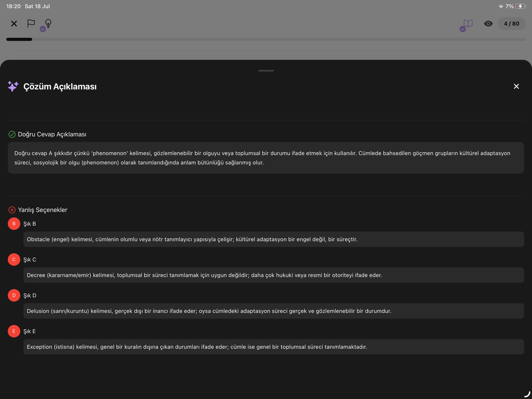The height and width of the screenshot is (399, 532).
Task: Click the green checkmark icon
Action: [x=12, y=134]
